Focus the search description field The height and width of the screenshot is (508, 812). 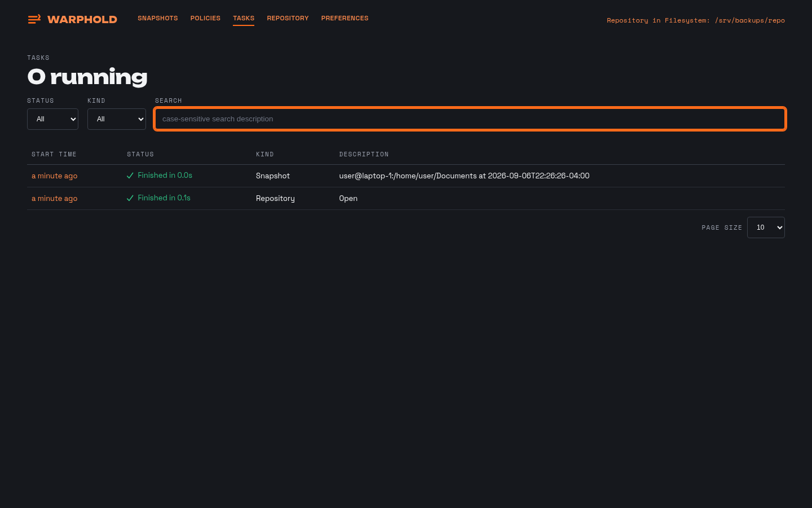[x=470, y=119]
